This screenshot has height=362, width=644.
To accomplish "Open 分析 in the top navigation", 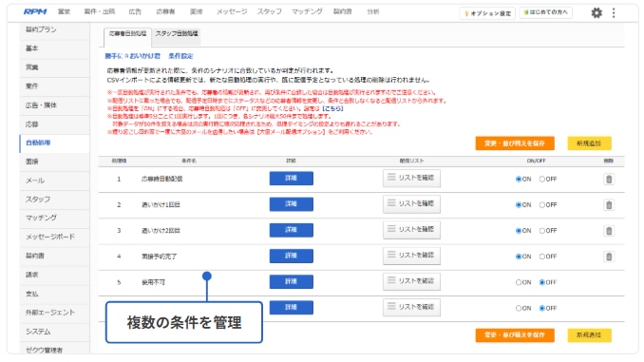I will click(x=373, y=11).
